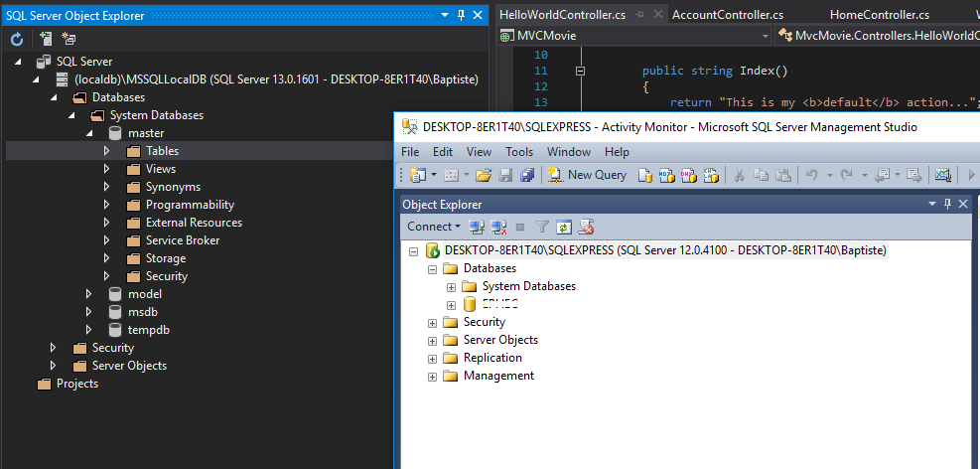
Task: Click the Filter funnel icon in Object Explorer
Action: pyautogui.click(x=542, y=227)
